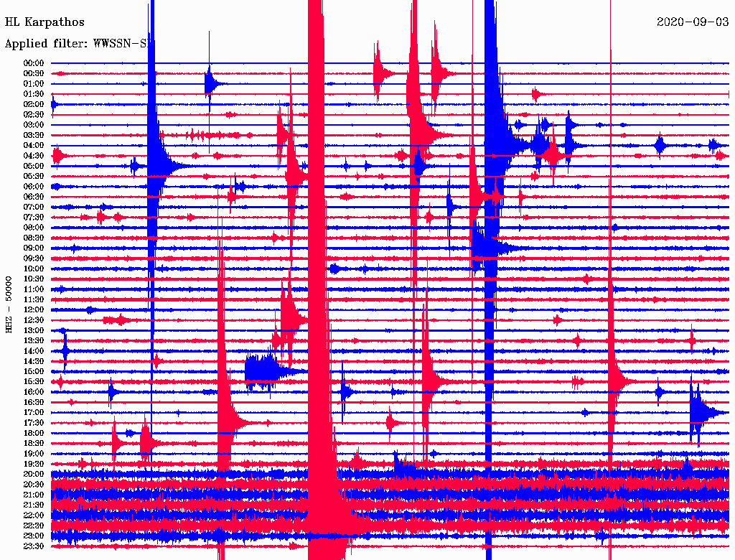Viewport: 735px width, 560px height.
Task: Select the 09:30 time label
Action: point(34,259)
